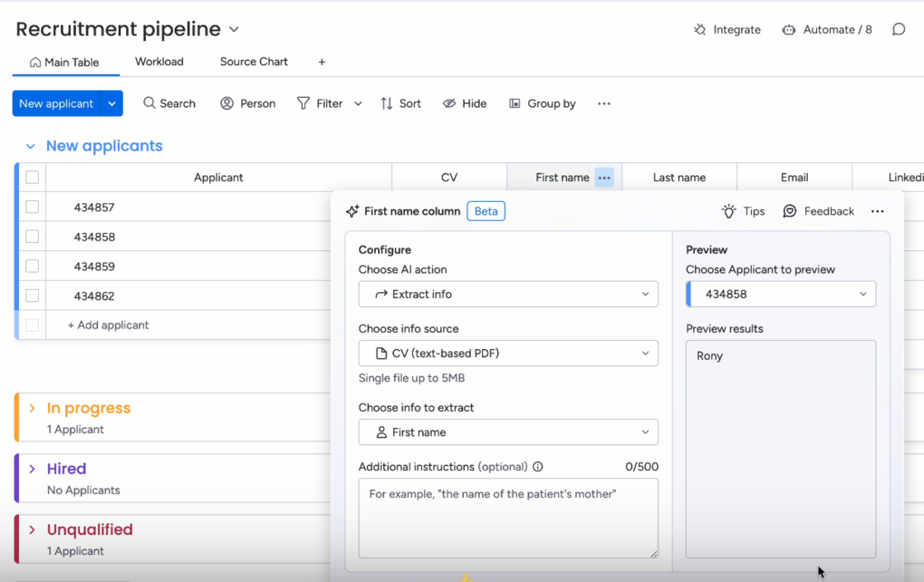
Task: Check the row 434857 checkbox
Action: (x=33, y=207)
